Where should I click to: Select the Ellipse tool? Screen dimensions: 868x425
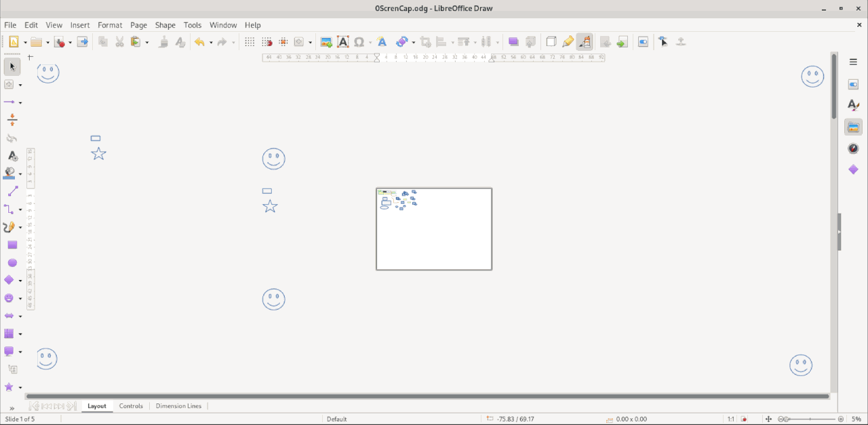point(12,262)
